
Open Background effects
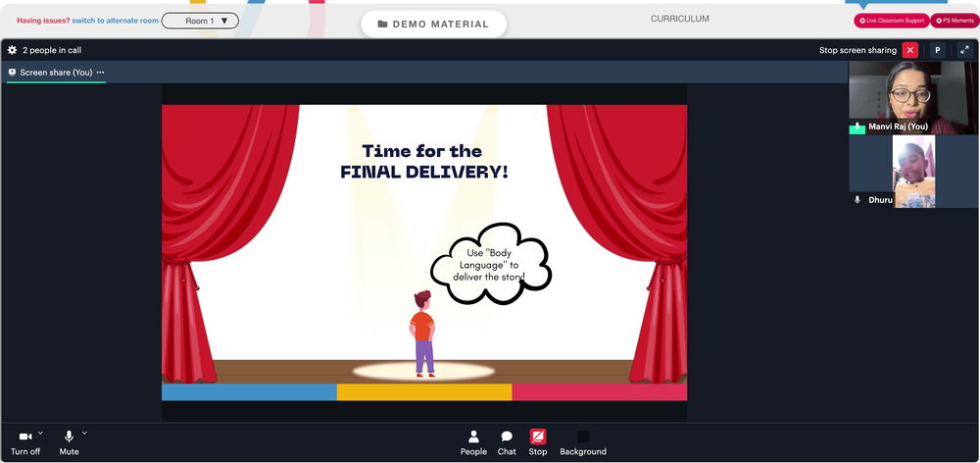coord(583,443)
